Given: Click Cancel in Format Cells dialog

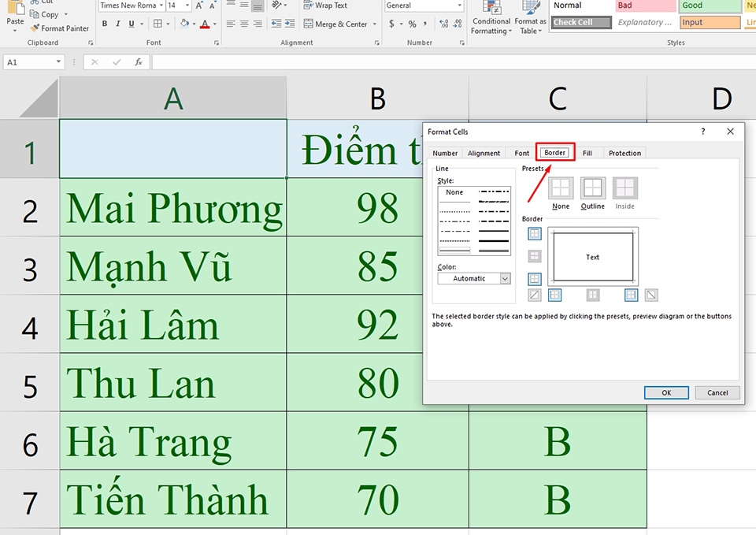Looking at the screenshot, I should coord(717,392).
